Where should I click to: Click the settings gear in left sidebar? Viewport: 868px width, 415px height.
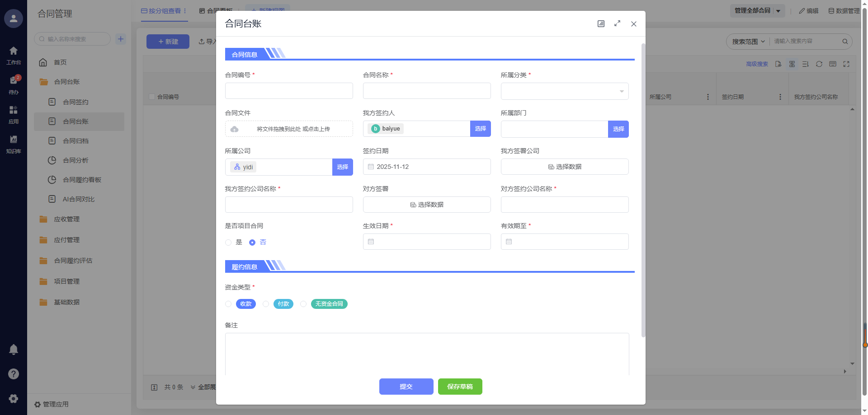14,398
